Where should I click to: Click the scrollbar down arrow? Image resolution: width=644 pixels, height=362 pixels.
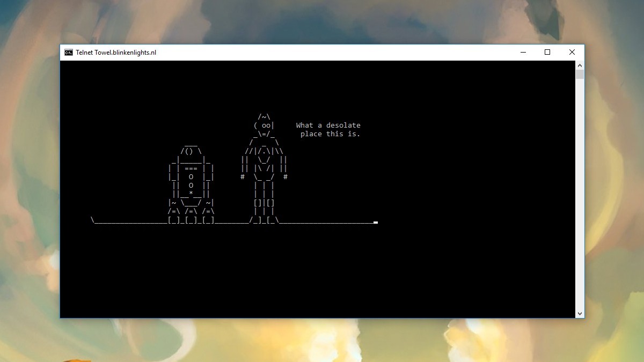pos(580,313)
